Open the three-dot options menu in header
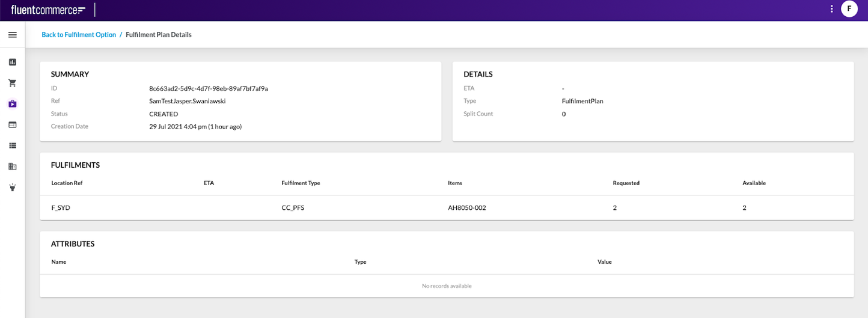Viewport: 868px width, 318px height. pos(831,9)
